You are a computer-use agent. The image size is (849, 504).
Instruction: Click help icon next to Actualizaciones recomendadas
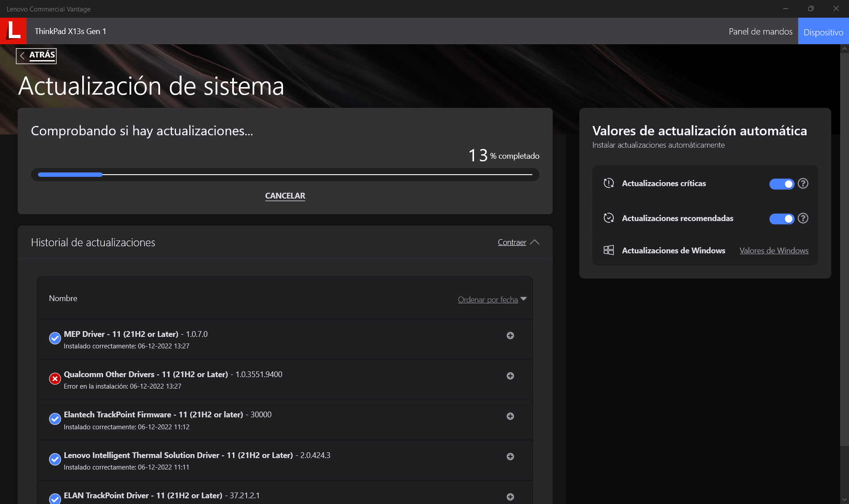tap(803, 218)
